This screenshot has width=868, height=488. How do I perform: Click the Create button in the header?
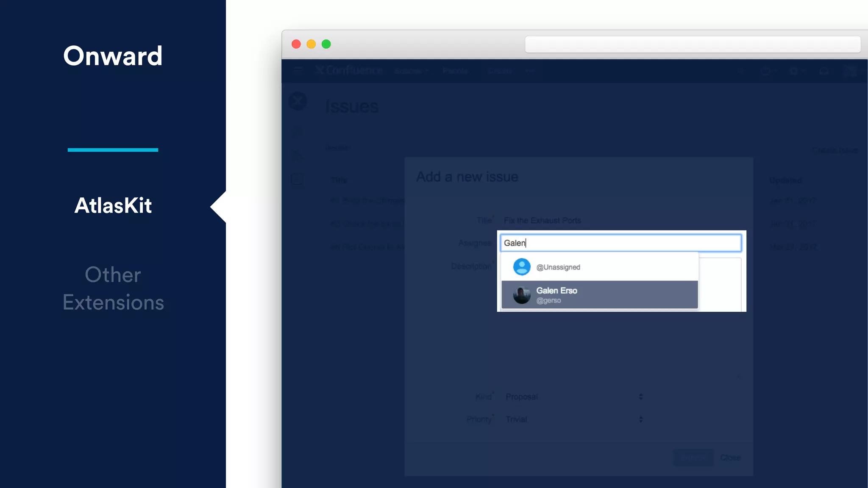coord(500,71)
